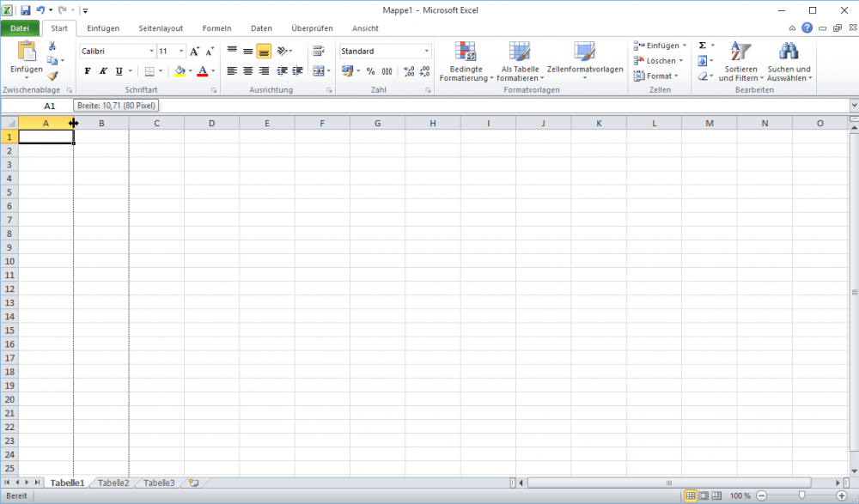Click the Cut scissors icon
Screen dimensions: 859x504
52,46
